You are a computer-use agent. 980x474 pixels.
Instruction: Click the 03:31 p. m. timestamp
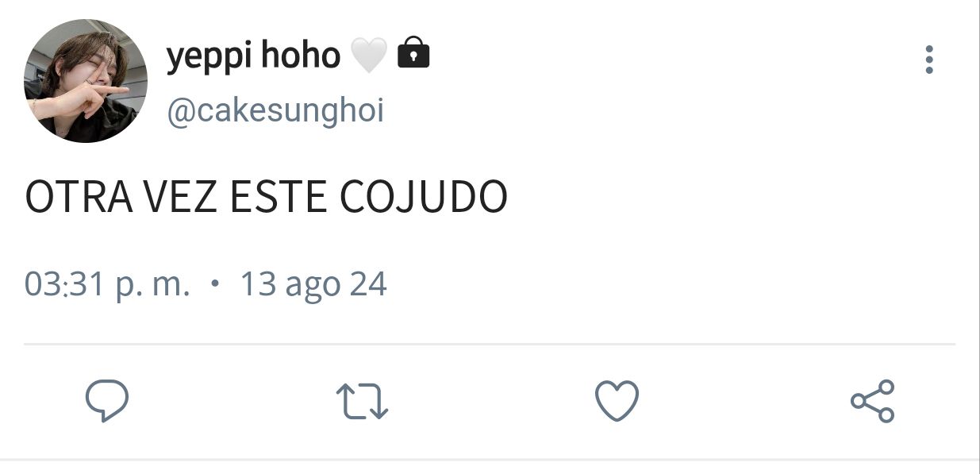tap(107, 284)
